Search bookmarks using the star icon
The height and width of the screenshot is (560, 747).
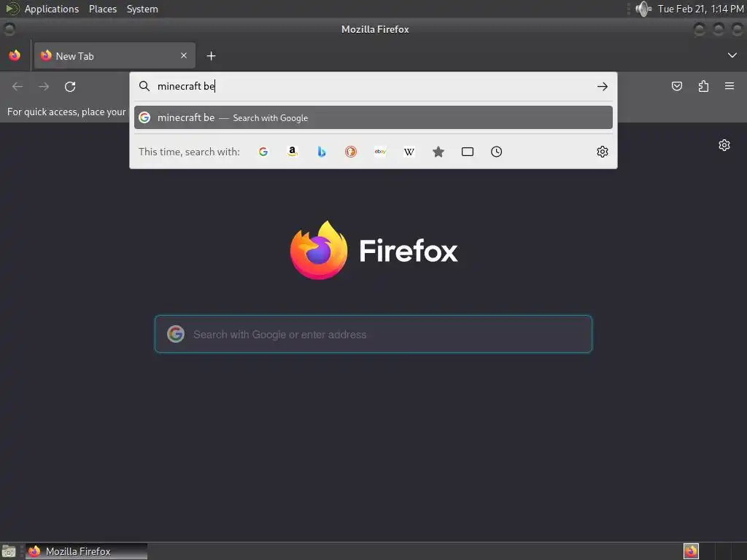[438, 152]
